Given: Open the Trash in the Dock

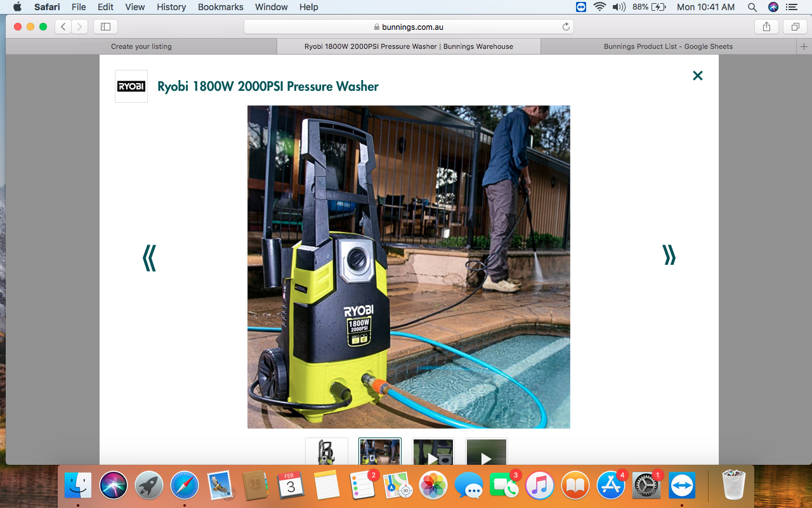Looking at the screenshot, I should click(734, 486).
